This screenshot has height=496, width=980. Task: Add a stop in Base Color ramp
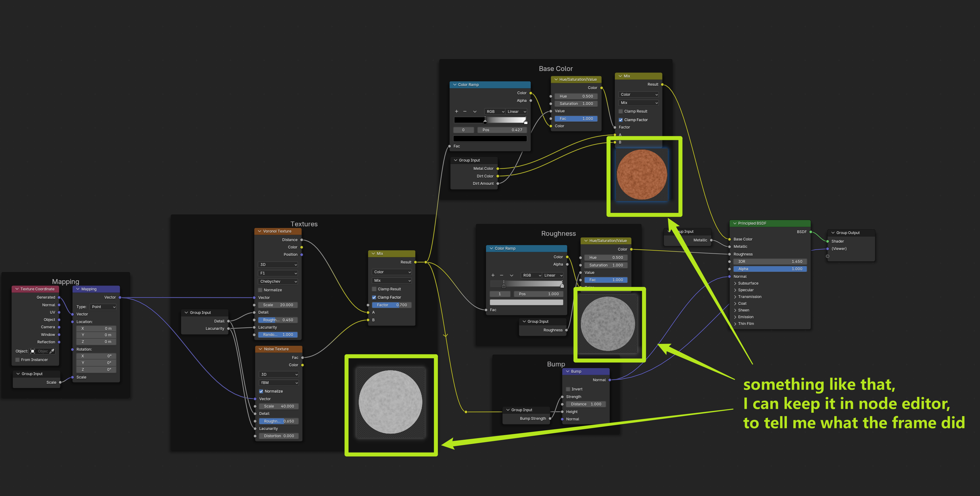[x=457, y=111]
